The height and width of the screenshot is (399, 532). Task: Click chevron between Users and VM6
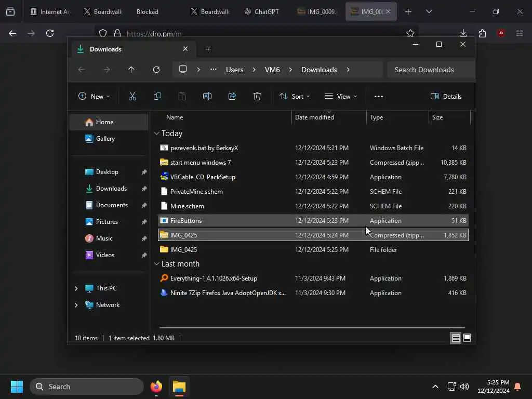tap(254, 70)
